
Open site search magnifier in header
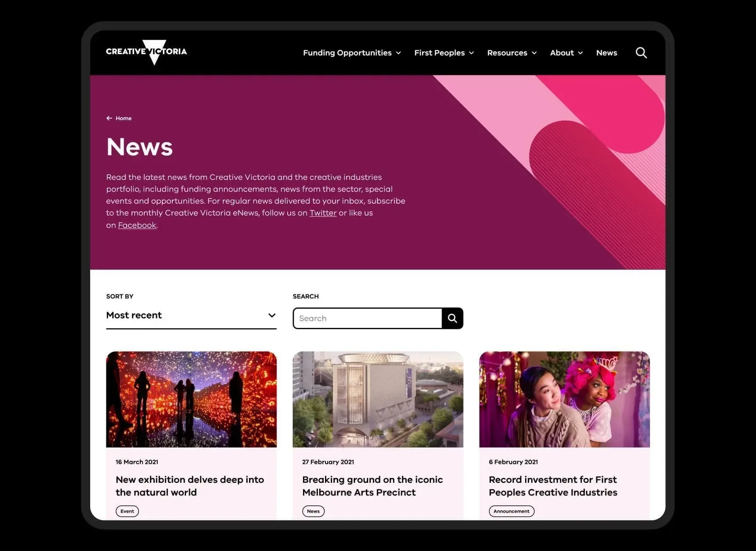tap(641, 53)
